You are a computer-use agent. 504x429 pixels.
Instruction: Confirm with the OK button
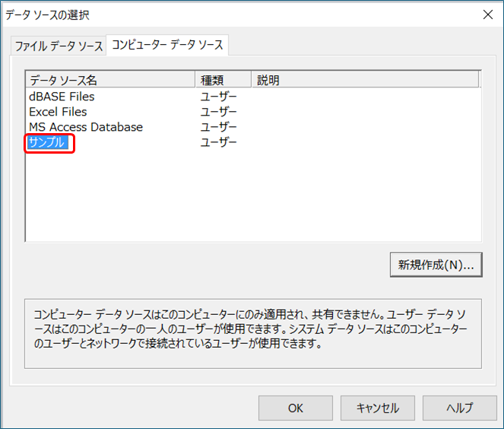(296, 408)
